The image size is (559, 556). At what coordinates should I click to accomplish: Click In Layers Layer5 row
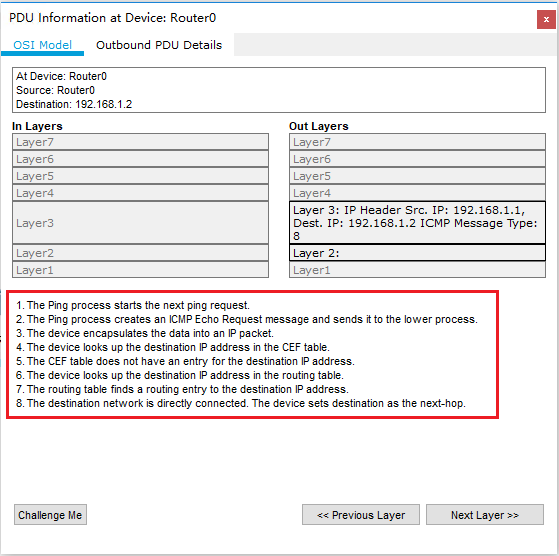pyautogui.click(x=140, y=176)
